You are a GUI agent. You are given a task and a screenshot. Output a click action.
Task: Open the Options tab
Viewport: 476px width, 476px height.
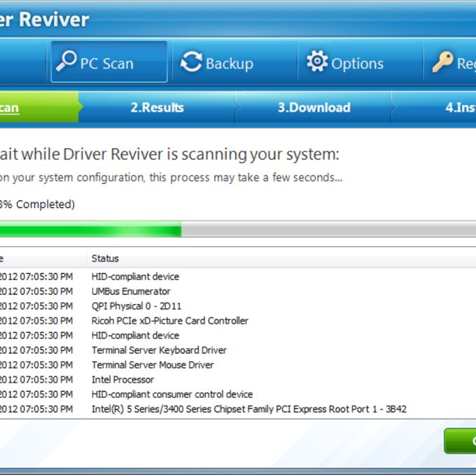(x=357, y=64)
